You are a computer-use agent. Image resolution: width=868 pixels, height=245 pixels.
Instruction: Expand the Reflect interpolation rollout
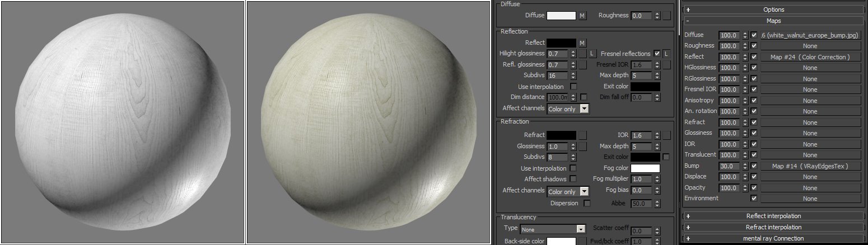(x=773, y=216)
